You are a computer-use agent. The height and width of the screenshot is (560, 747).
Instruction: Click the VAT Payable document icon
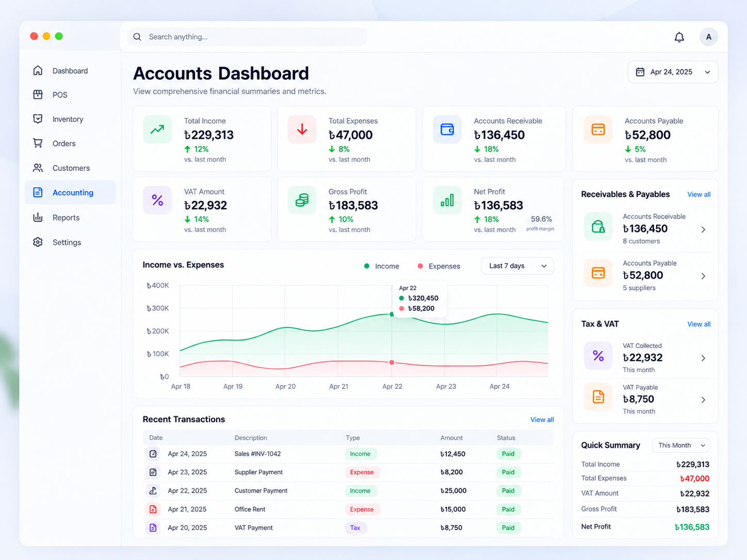[x=598, y=397]
